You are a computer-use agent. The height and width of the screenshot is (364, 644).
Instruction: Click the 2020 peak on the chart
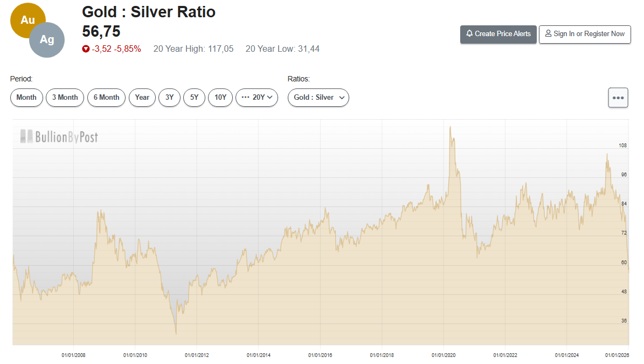(x=450, y=127)
